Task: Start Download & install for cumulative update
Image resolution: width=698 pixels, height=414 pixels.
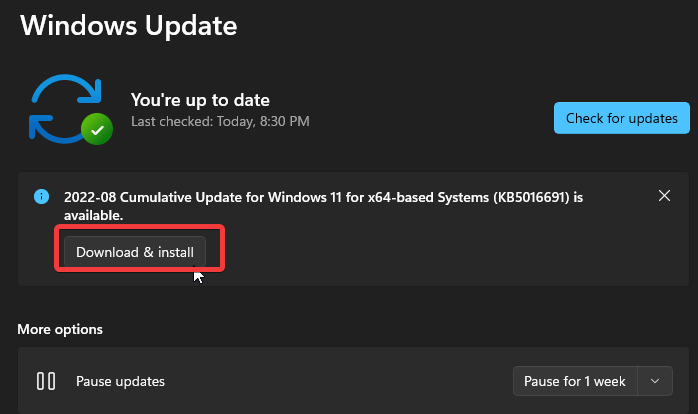Action: [x=135, y=252]
